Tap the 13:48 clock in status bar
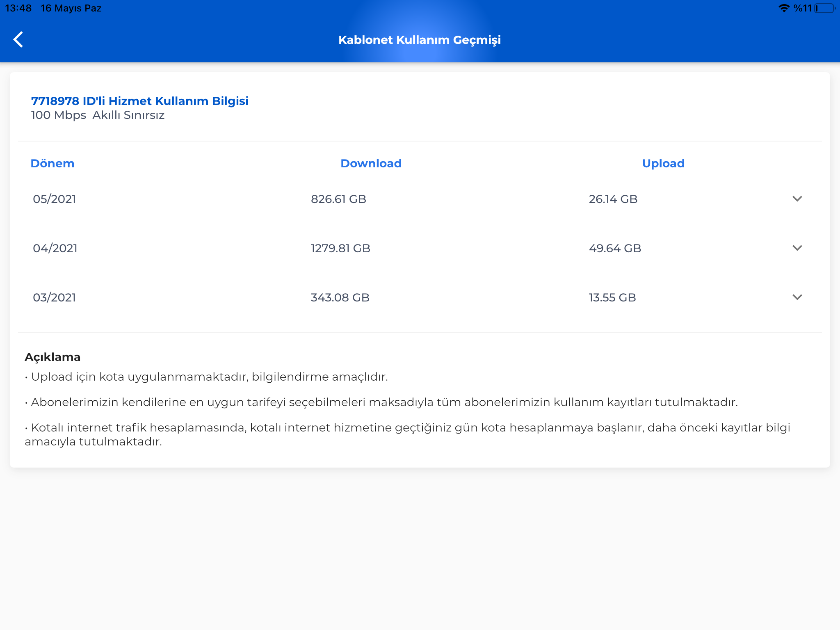Viewport: 840px width, 630px height. [18, 8]
